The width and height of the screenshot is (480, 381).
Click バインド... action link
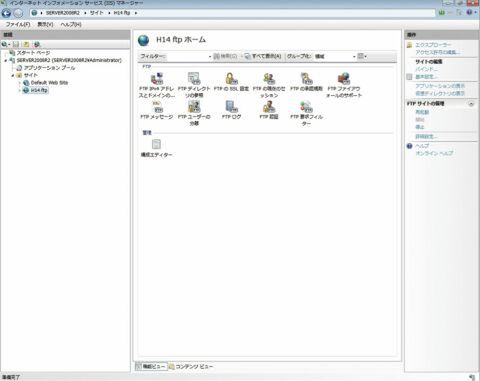point(426,69)
